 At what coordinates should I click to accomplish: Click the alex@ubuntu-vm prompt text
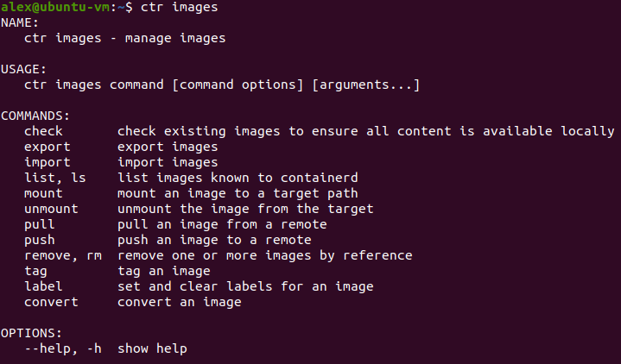point(55,7)
